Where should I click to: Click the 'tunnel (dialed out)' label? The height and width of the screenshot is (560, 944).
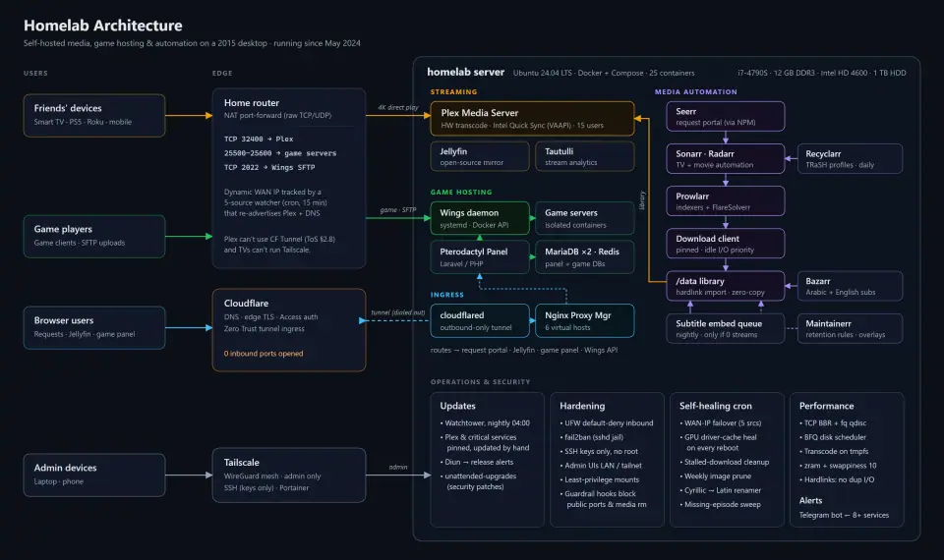pyautogui.click(x=398, y=312)
